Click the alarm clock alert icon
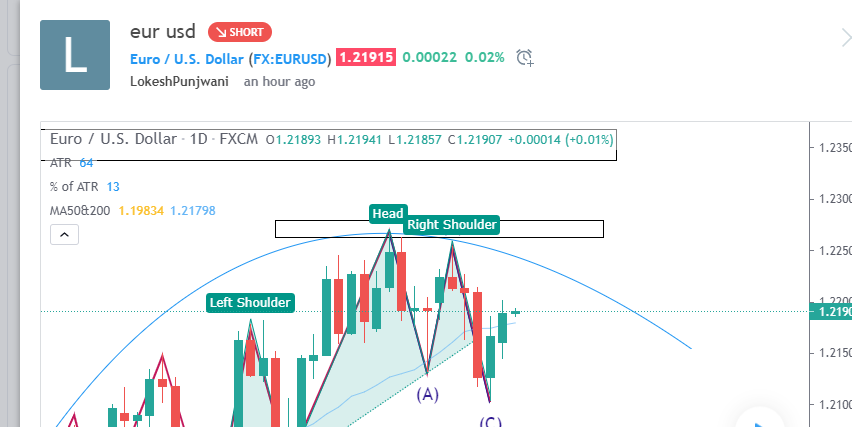This screenshot has height=427, width=852. pos(525,58)
